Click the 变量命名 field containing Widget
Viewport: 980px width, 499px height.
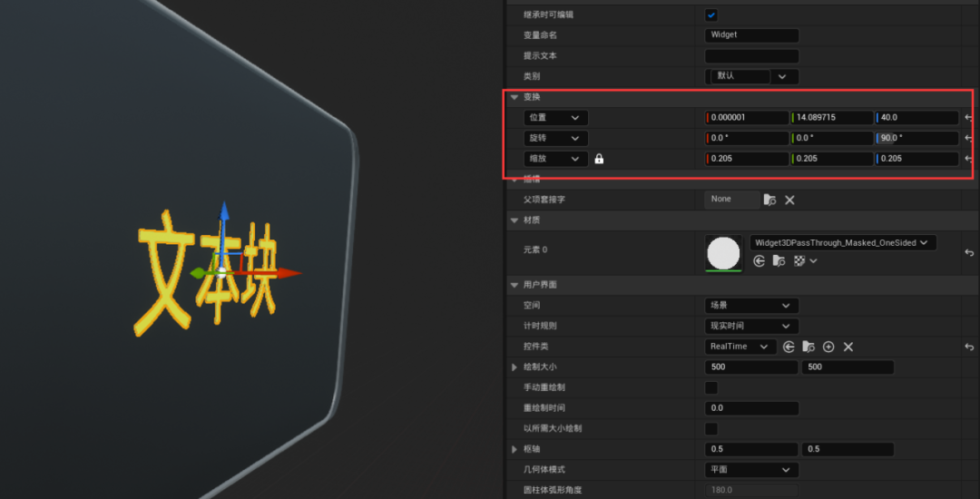point(752,35)
